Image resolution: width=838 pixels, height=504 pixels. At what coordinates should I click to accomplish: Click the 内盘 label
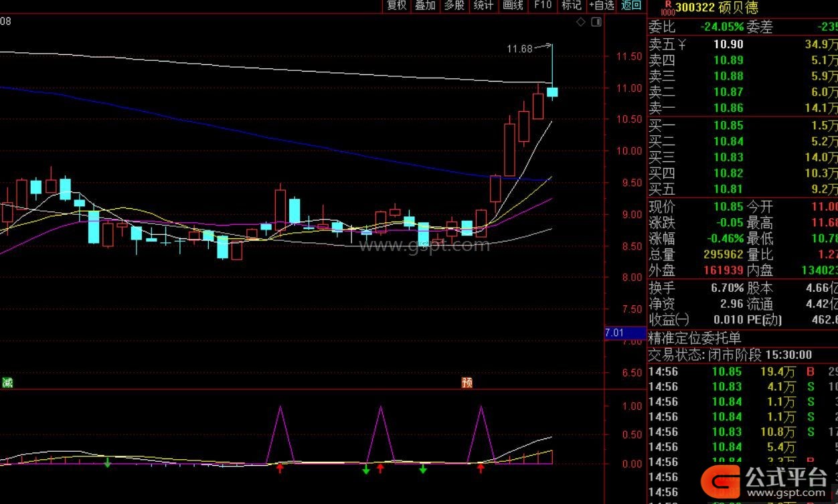point(760,271)
